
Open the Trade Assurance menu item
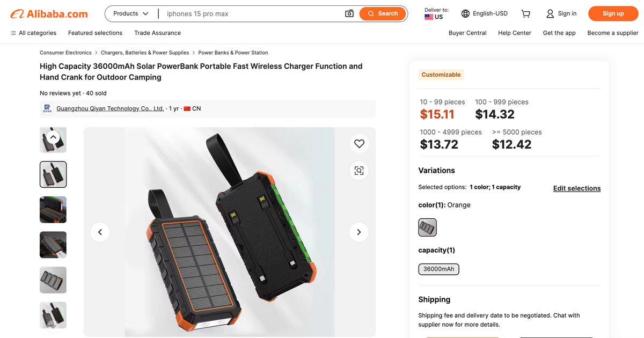pyautogui.click(x=157, y=33)
